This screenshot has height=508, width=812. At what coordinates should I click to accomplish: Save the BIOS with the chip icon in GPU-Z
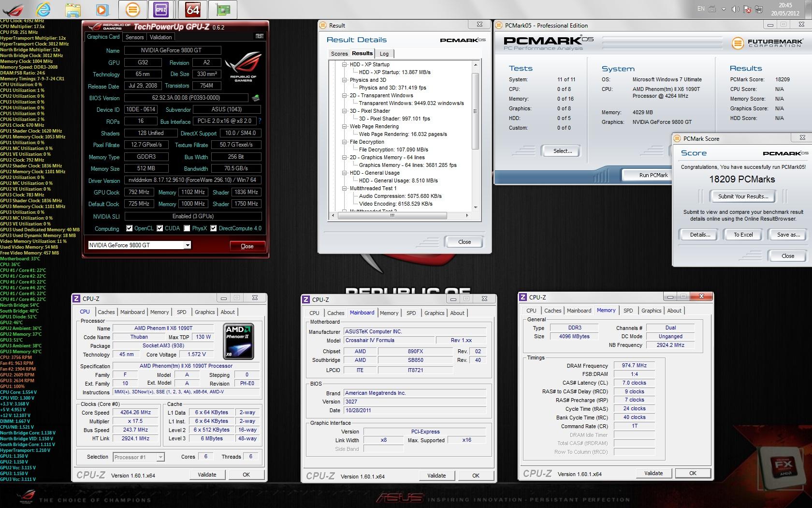[256, 98]
